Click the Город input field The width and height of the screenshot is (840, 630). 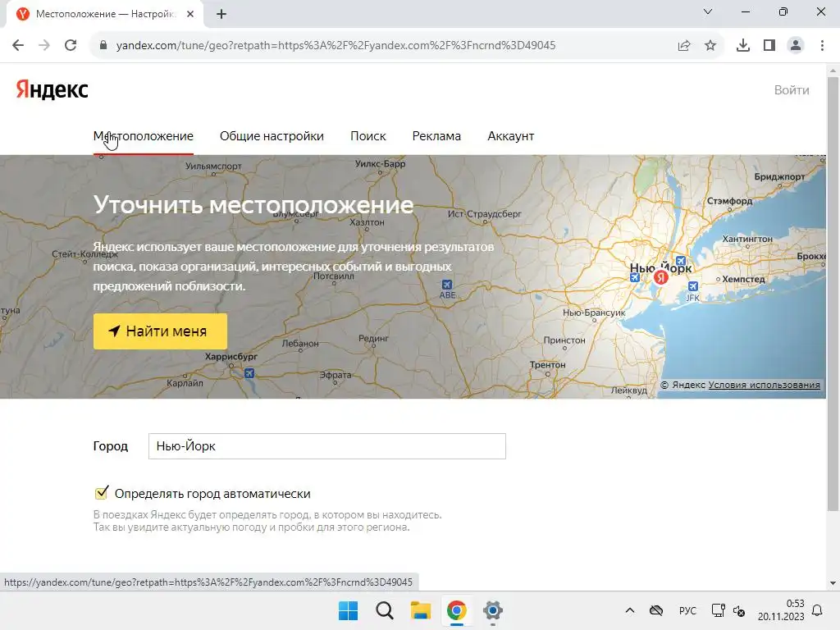tap(326, 446)
